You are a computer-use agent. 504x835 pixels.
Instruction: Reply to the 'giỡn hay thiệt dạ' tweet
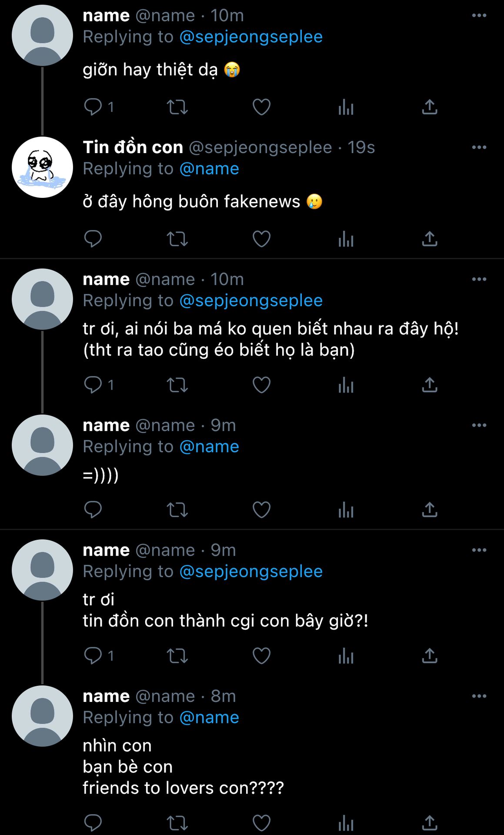coord(93,107)
